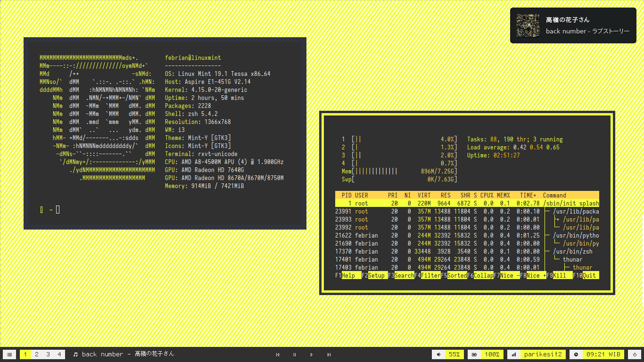Click the terminal prompt cursor after ~
This screenshot has height=362, width=644.
pos(58,209)
